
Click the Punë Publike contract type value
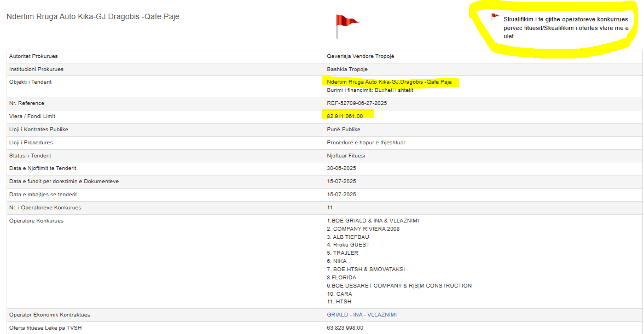tap(344, 130)
